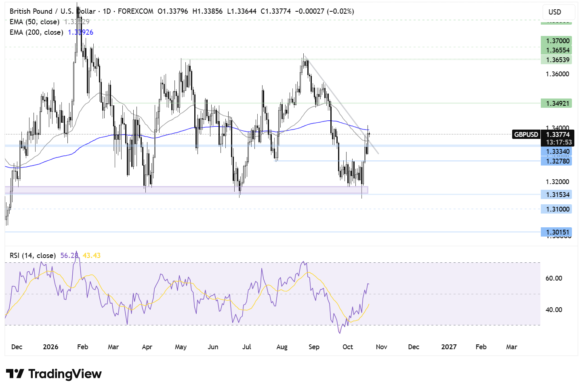Click the Nov label on time axis

[x=381, y=347]
